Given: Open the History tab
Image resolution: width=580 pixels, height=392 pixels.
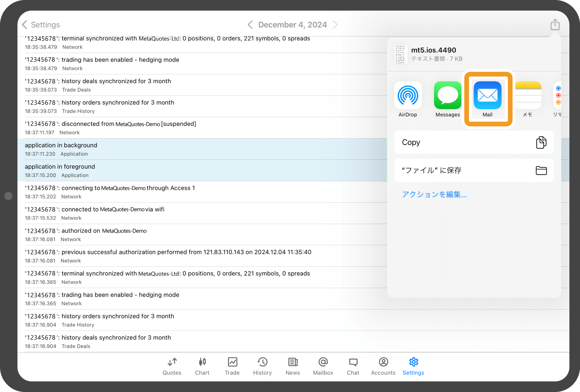Looking at the screenshot, I should [262, 366].
